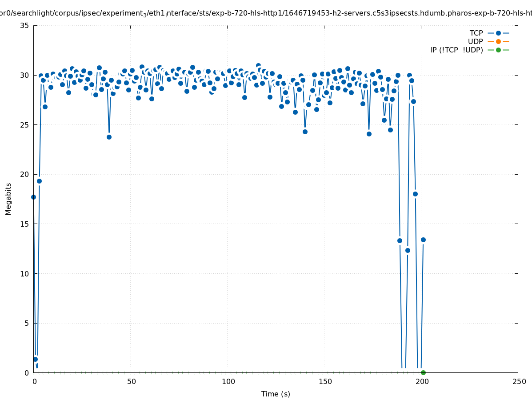
Task: Toggle the TCP series via its legend label
Action: click(476, 33)
